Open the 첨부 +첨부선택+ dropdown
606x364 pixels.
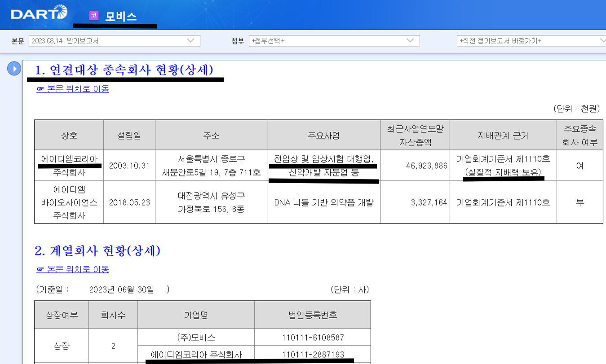334,41
